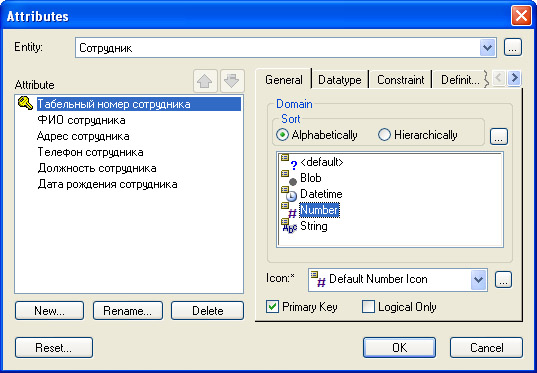
Task: Open the entity editor ellipsis button
Action: click(513, 47)
